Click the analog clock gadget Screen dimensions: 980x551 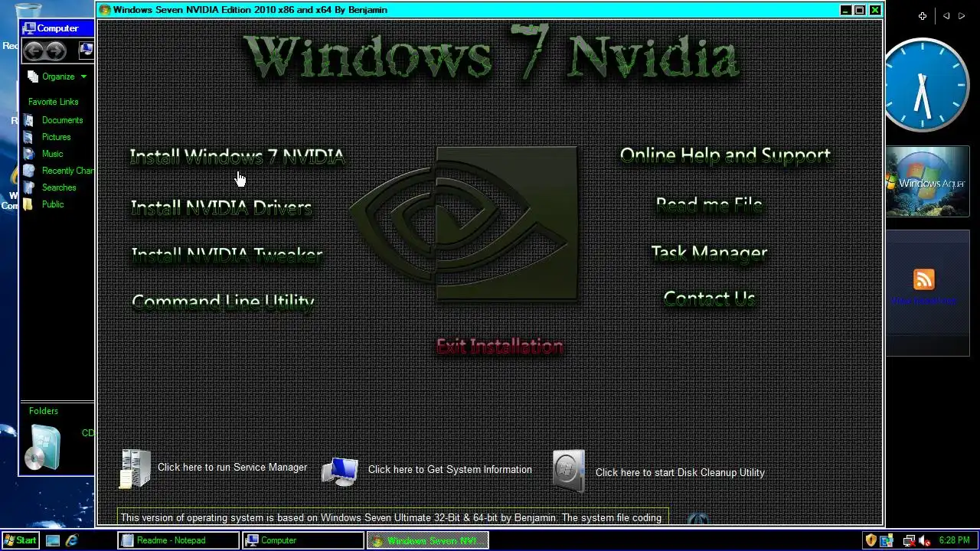[925, 86]
